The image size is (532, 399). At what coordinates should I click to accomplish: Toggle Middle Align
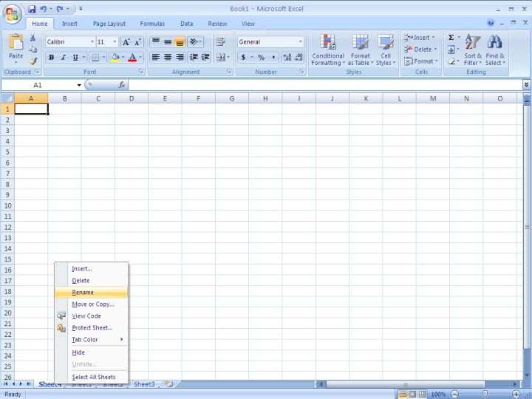[168, 41]
